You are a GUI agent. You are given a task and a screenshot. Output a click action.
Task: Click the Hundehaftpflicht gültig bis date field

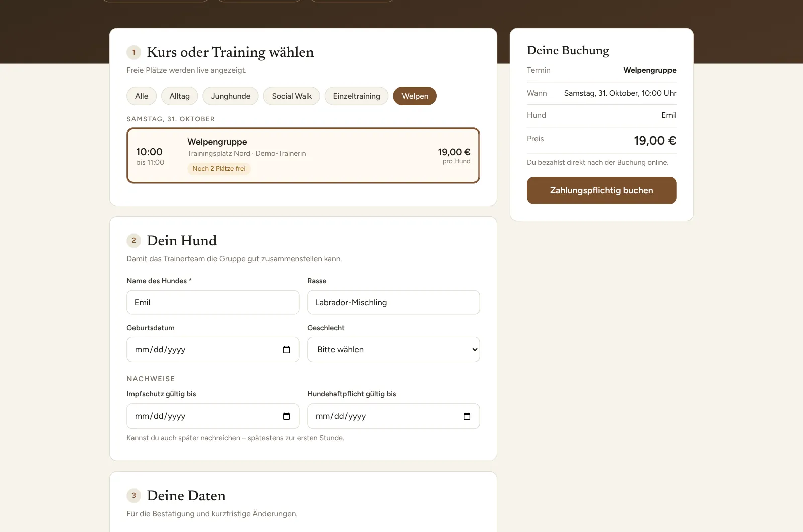coord(393,416)
